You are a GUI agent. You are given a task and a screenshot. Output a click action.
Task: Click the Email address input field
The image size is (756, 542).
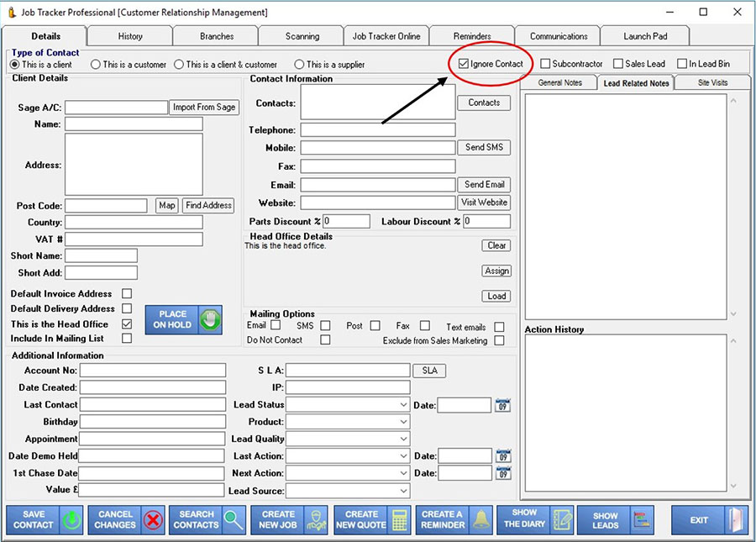378,185
